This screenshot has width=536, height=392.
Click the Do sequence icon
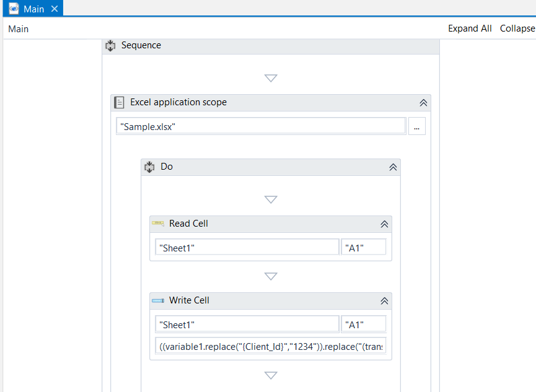149,167
